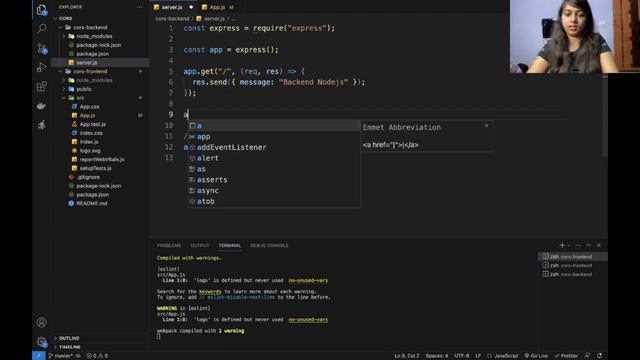Switch to the App.js editor tab

[x=217, y=7]
